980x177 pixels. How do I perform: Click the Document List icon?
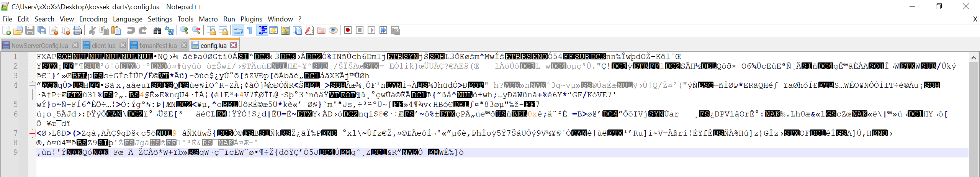(297, 30)
